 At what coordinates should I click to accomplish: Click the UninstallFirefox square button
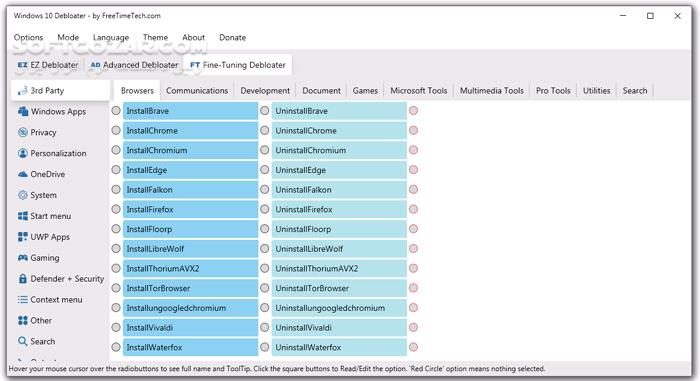coord(339,209)
